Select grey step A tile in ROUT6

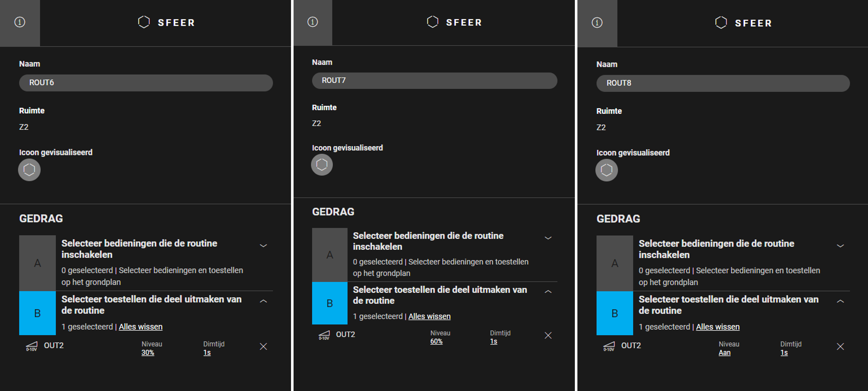(37, 263)
